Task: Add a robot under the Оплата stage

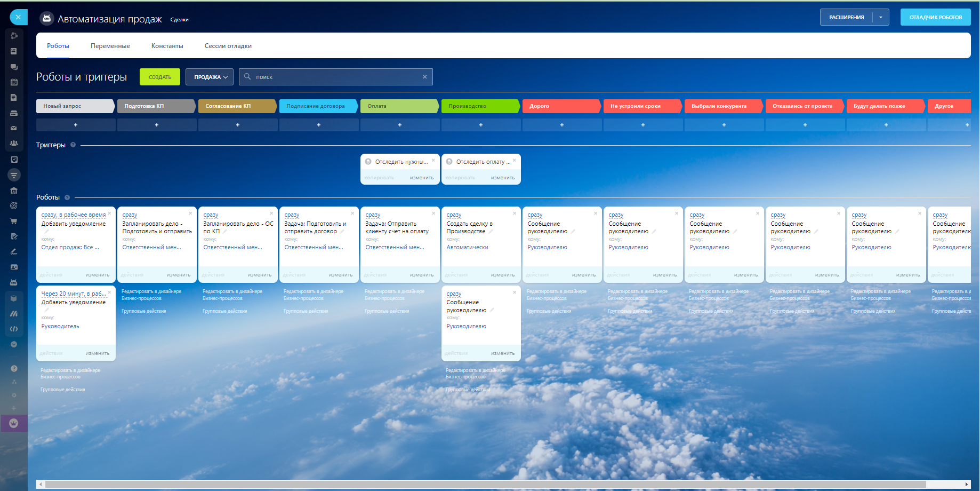Action: point(400,125)
